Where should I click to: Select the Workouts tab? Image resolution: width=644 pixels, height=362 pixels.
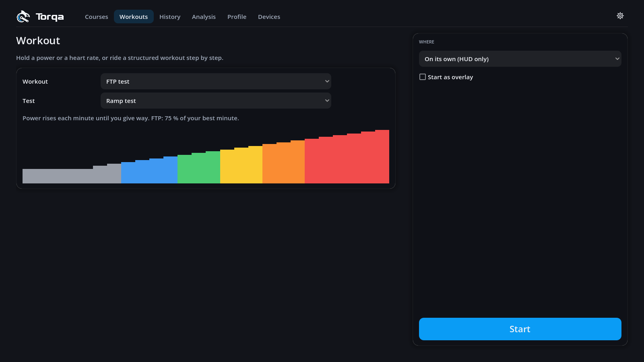[x=134, y=16]
